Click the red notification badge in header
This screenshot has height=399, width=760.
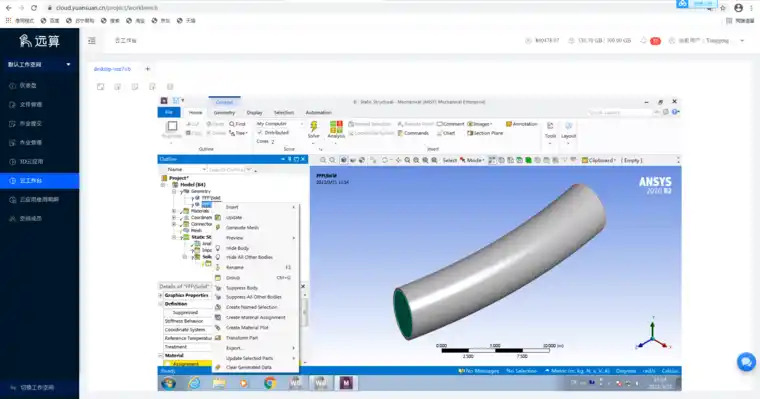[655, 41]
